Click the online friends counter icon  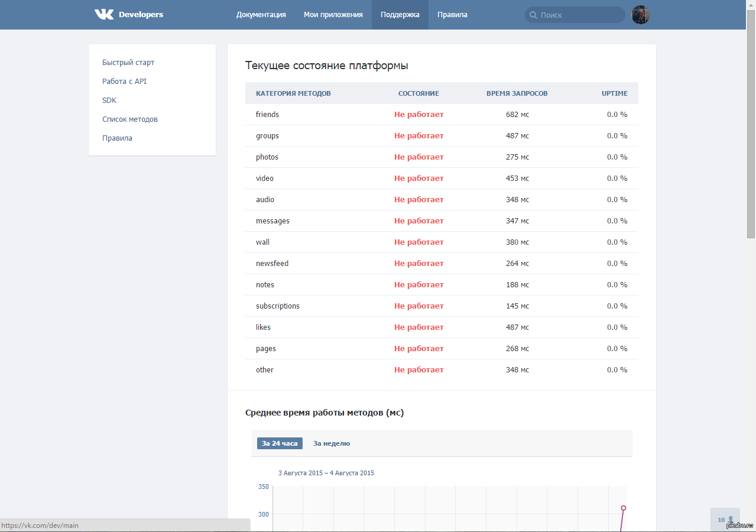[x=725, y=520]
